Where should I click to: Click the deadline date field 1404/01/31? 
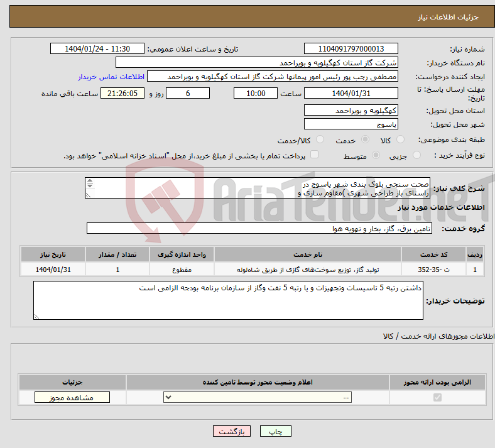click(x=351, y=93)
